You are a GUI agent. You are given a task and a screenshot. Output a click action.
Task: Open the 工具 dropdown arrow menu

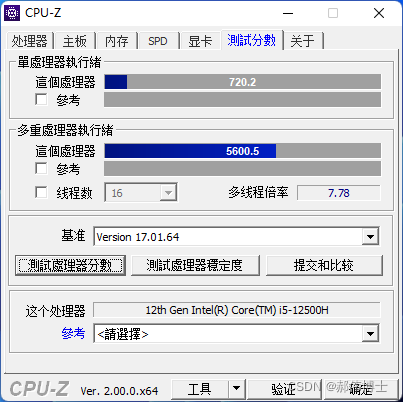point(236,388)
